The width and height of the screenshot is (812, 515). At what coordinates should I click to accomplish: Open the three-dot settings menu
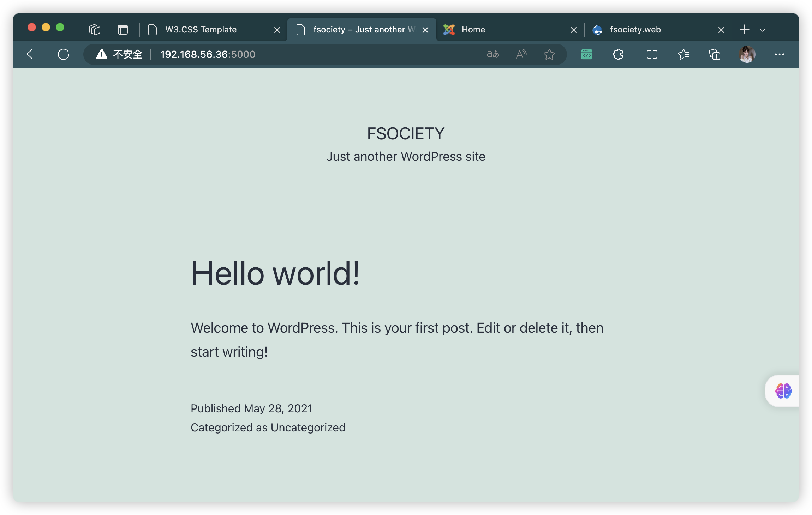pyautogui.click(x=779, y=54)
